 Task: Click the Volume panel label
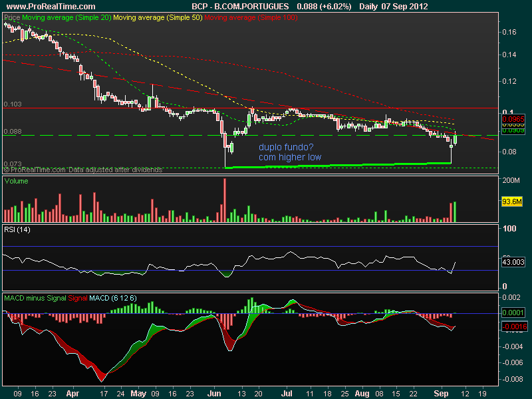[x=16, y=180]
